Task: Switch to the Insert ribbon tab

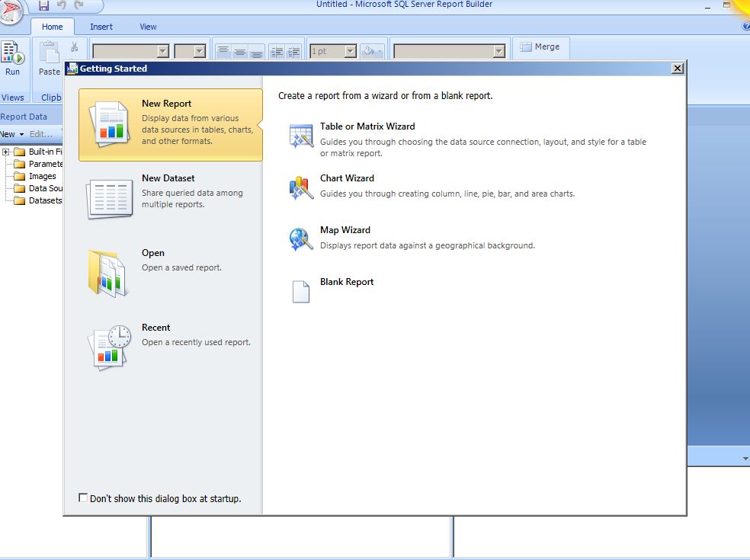Action: tap(101, 27)
